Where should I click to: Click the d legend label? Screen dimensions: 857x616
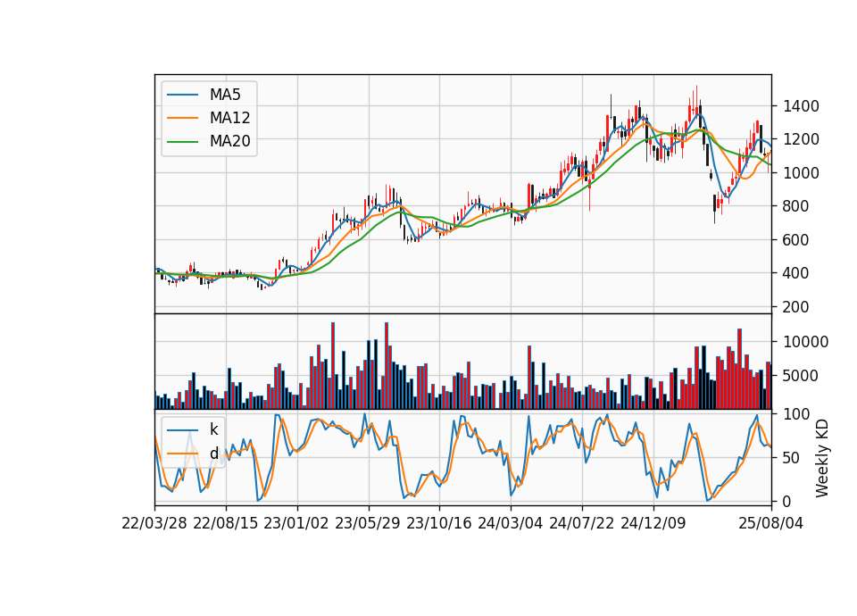tap(213, 454)
